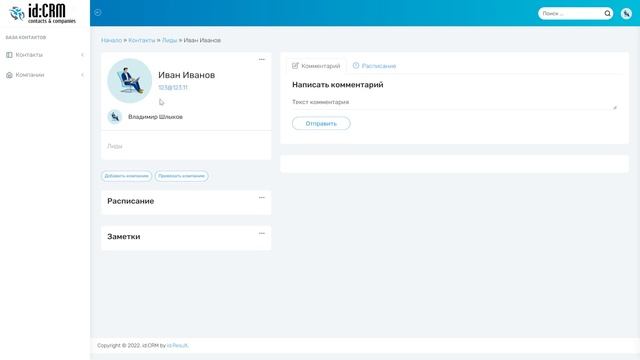The image size is (640, 360).
Task: Switch to the Комментарий tab
Action: tap(316, 66)
